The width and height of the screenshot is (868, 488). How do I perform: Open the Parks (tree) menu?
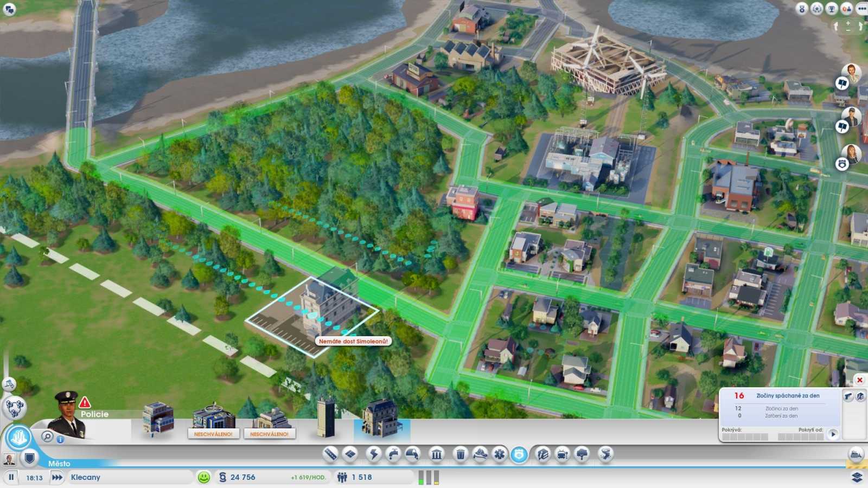[582, 454]
